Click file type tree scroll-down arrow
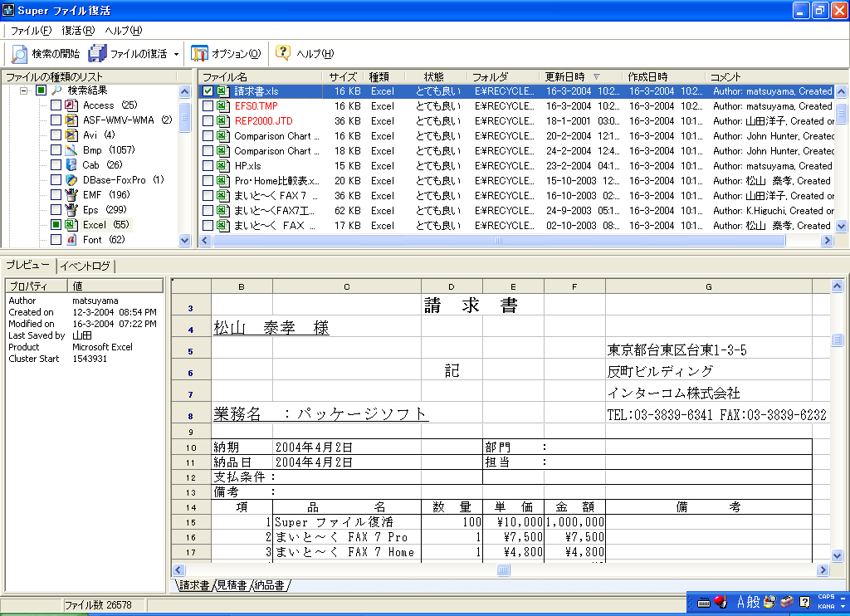The width and height of the screenshot is (850, 616). (185, 240)
